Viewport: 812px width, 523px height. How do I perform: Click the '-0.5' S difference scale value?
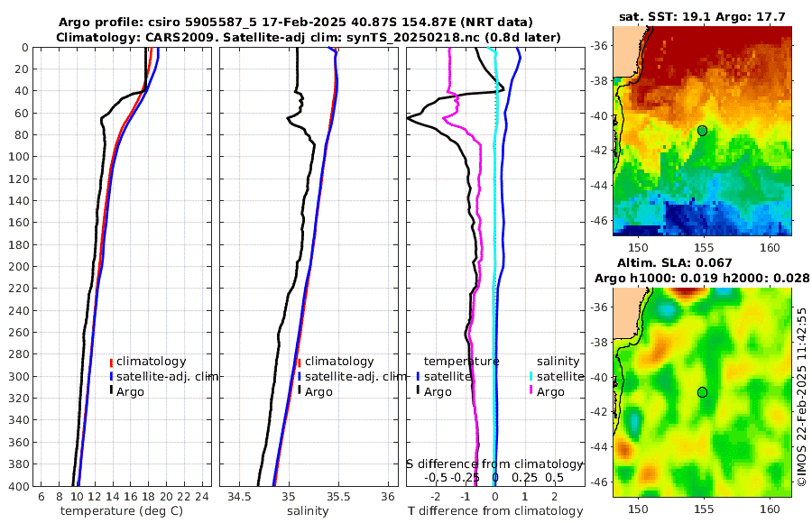[x=436, y=477]
